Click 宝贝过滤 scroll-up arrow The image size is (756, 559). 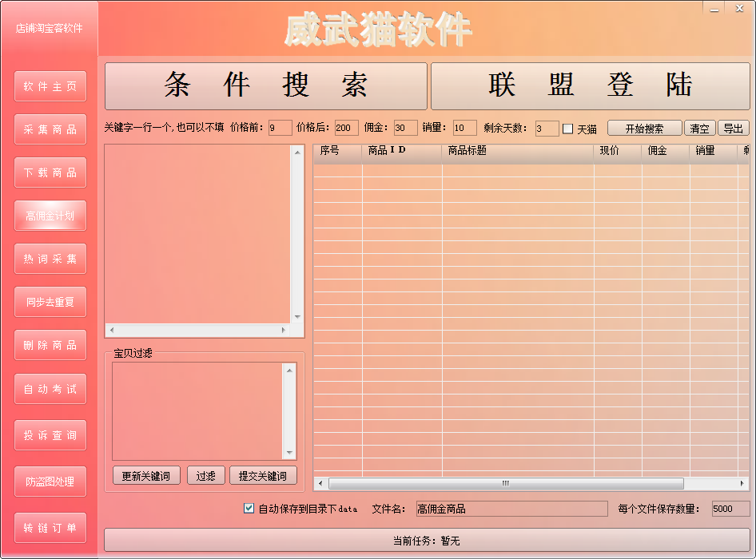289,370
